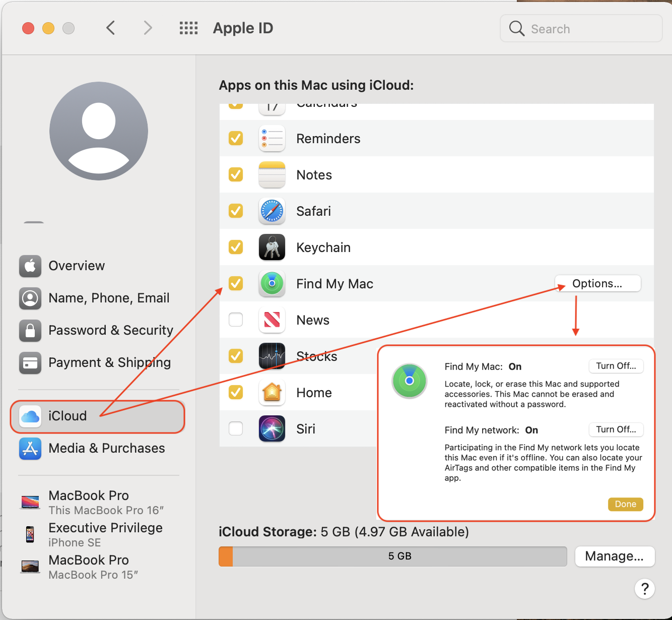
Task: Click the Find My Mac radar icon in list
Action: (x=272, y=284)
